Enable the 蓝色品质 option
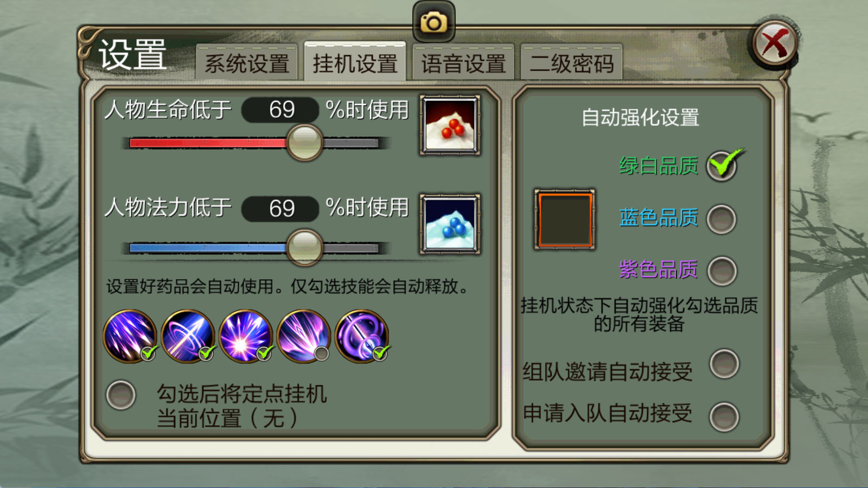Viewport: 868px width, 488px height. (722, 219)
